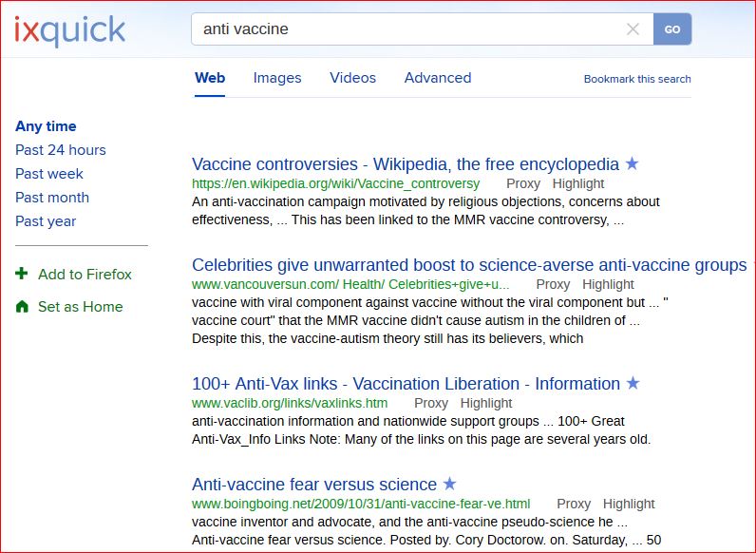Open Celebrities give unwarranted boost result title
The width and height of the screenshot is (756, 553).
[x=469, y=265]
